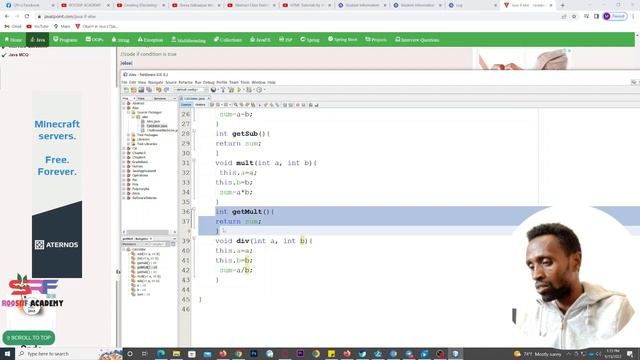Open Spring Boot in the navbar
The image size is (640, 360).
click(x=342, y=40)
